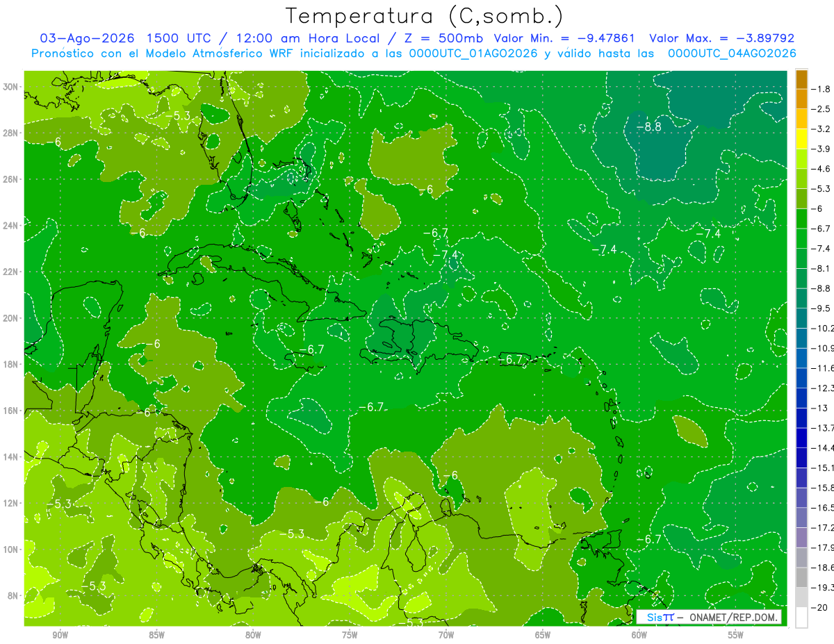834x644 pixels.
Task: Click the '30N' latitude axis label
Action: 12,87
